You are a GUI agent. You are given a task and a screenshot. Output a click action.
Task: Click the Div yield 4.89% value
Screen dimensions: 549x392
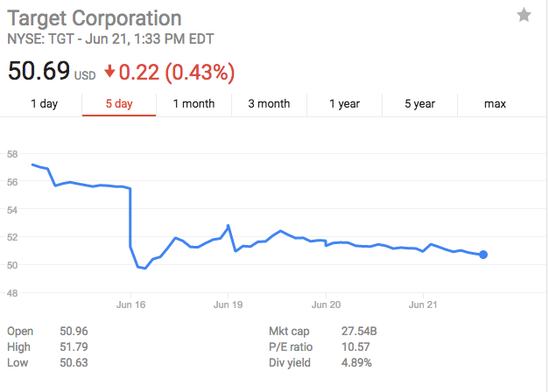tap(356, 362)
